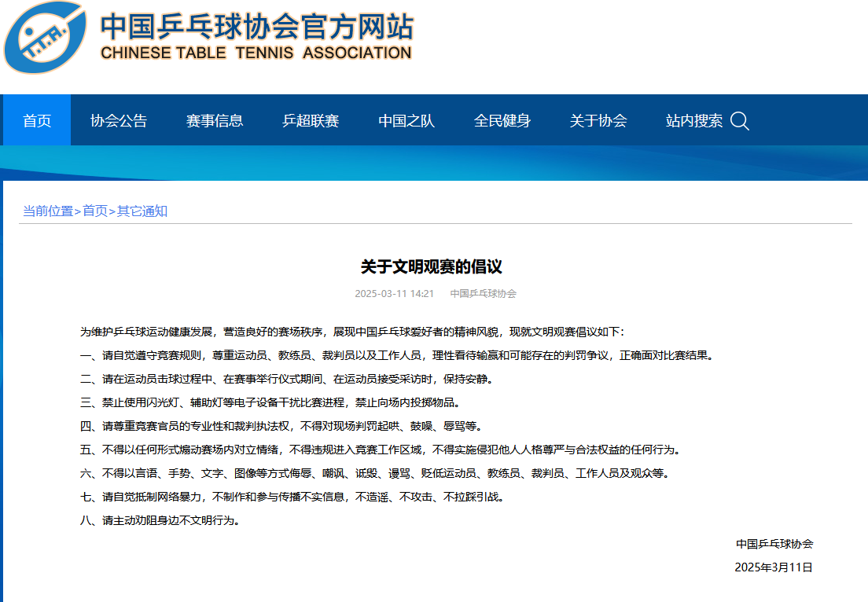Click the closing date 2025年3月11日

pyautogui.click(x=774, y=567)
